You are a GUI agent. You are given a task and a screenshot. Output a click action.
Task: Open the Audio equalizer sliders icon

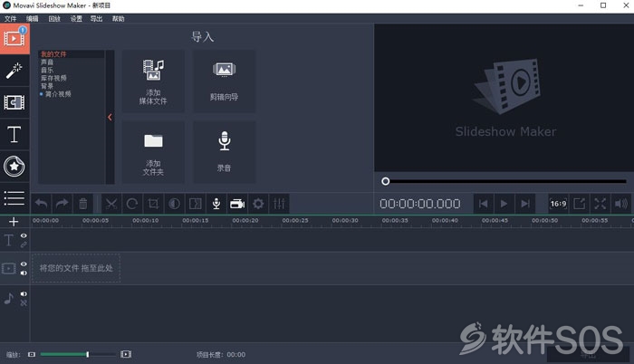(x=279, y=204)
